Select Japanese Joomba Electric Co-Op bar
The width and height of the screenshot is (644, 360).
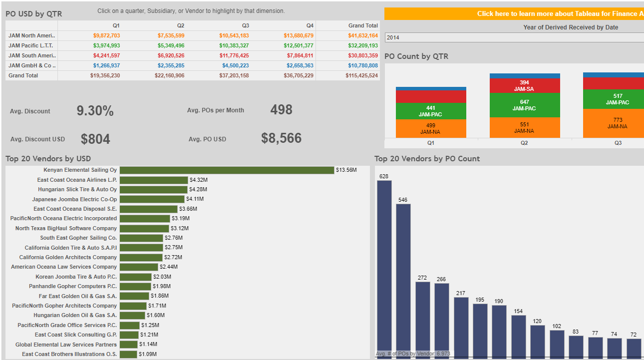pos(151,199)
